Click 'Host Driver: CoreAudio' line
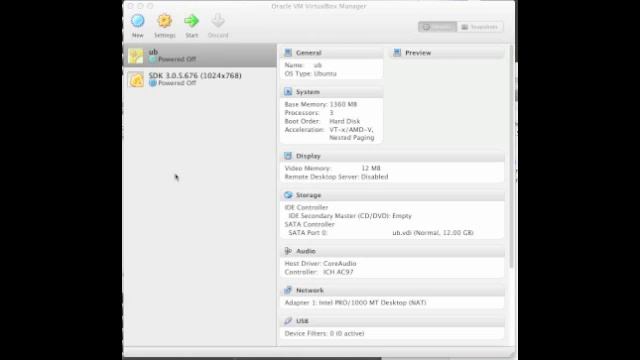The width and height of the screenshot is (640, 360). point(320,263)
